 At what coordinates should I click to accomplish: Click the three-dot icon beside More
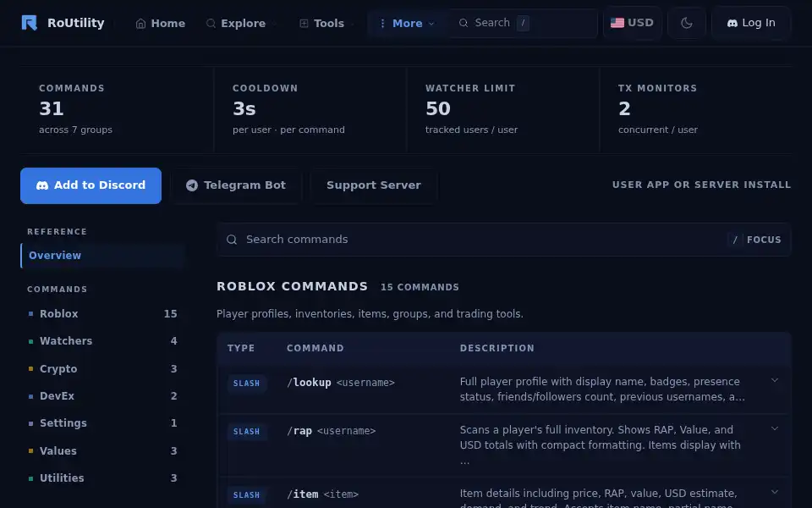pyautogui.click(x=382, y=24)
